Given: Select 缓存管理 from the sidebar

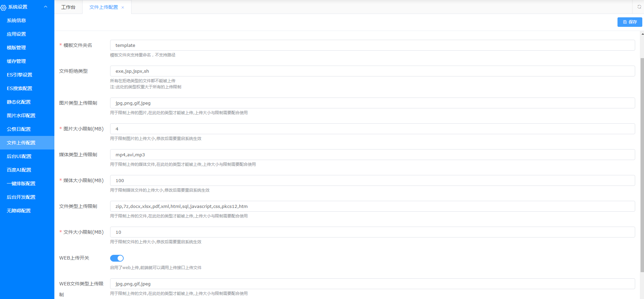Looking at the screenshot, I should click(x=16, y=61).
